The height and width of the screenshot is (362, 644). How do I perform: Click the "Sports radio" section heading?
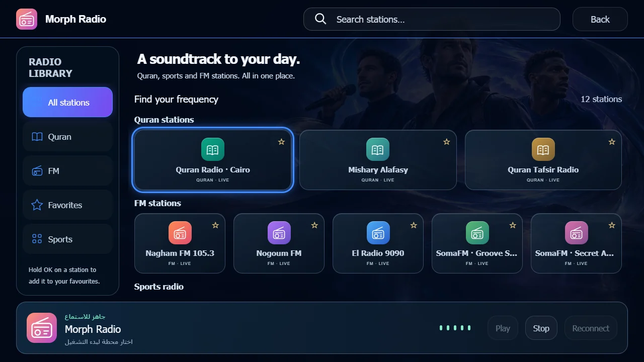click(x=159, y=287)
